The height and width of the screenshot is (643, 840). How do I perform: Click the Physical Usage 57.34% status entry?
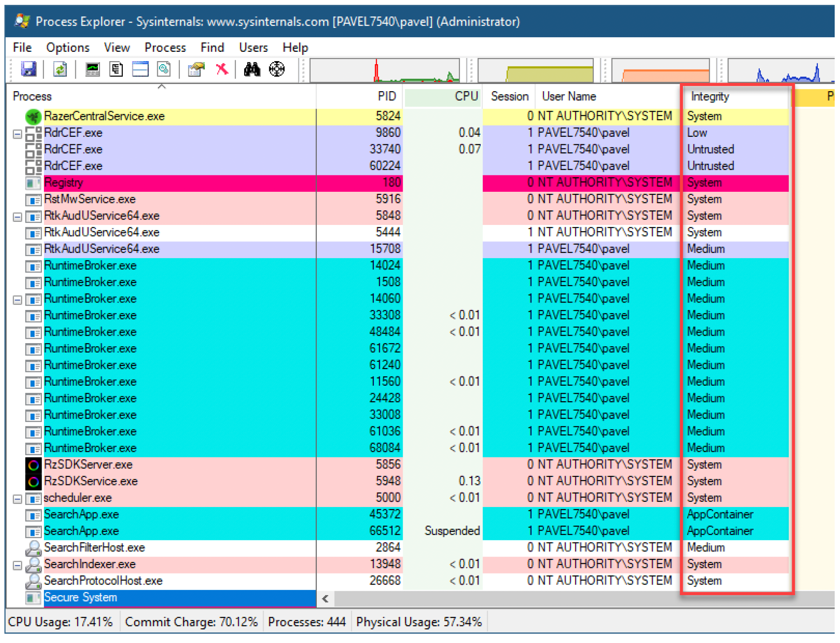coord(419,622)
